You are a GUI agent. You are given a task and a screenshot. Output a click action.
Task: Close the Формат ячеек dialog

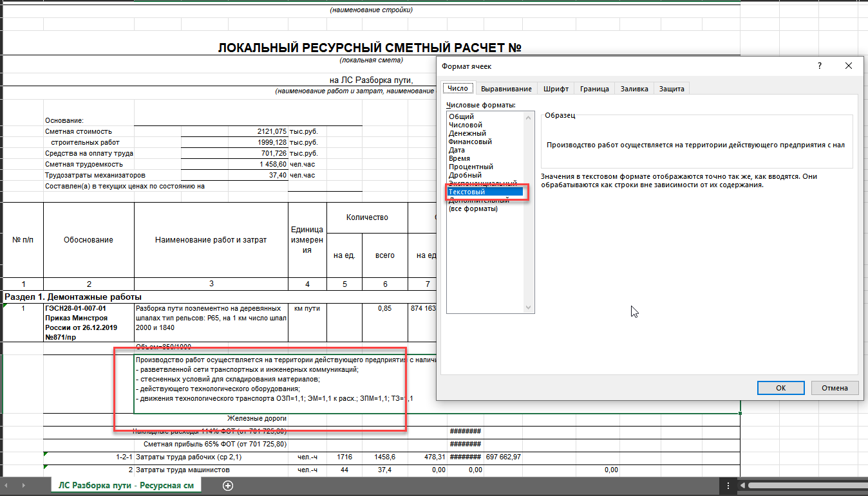849,66
